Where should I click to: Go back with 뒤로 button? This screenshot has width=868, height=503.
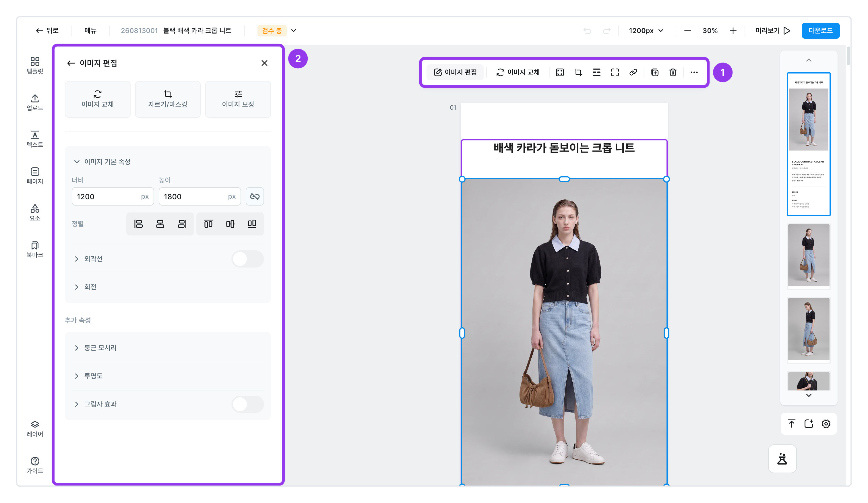[x=47, y=31]
